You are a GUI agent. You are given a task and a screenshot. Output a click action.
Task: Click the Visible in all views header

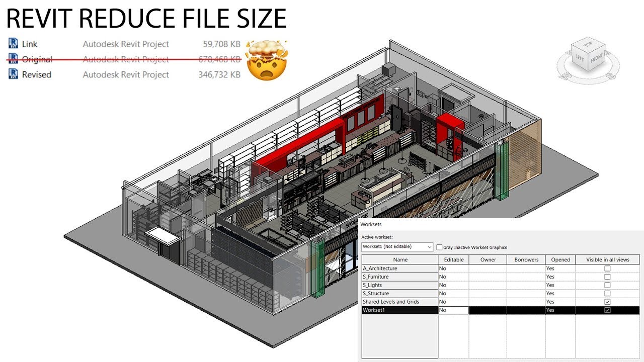[x=607, y=259]
